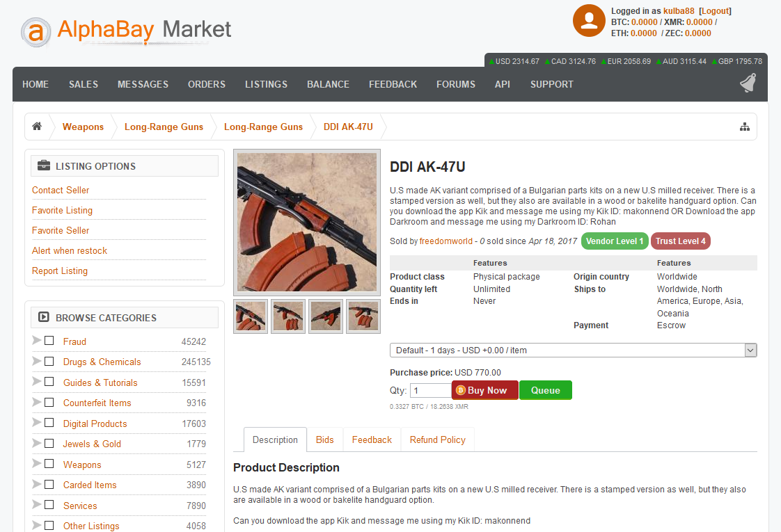The height and width of the screenshot is (532, 781).
Task: Open the ORDERS menu item
Action: click(x=207, y=84)
